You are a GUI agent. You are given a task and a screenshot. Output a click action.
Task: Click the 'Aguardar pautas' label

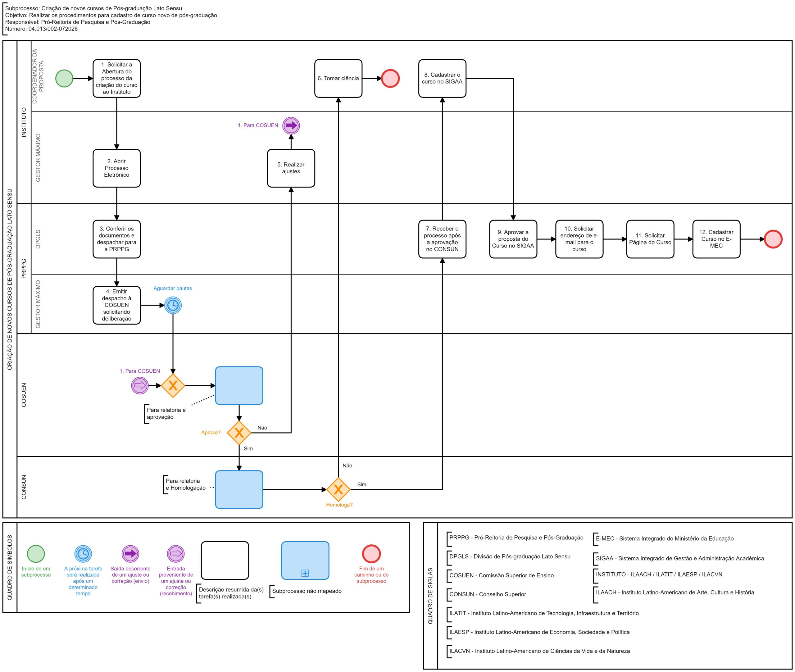tap(173, 288)
